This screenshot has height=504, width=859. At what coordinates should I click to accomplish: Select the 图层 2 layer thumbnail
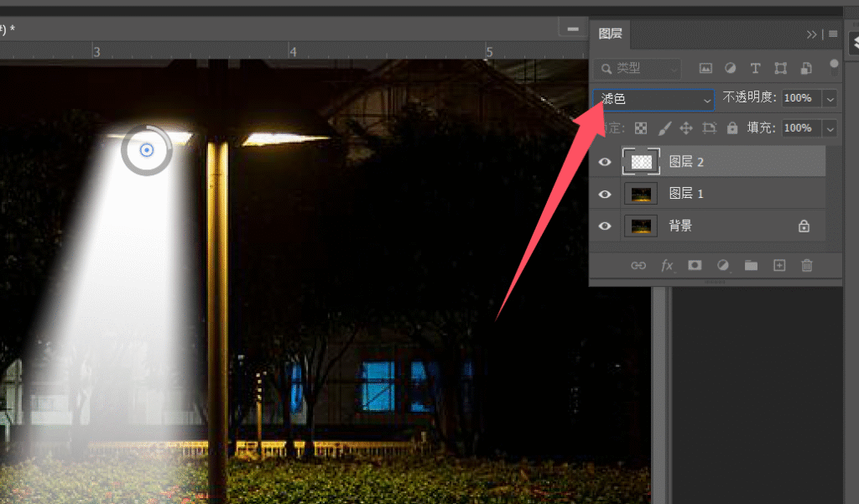(x=641, y=162)
